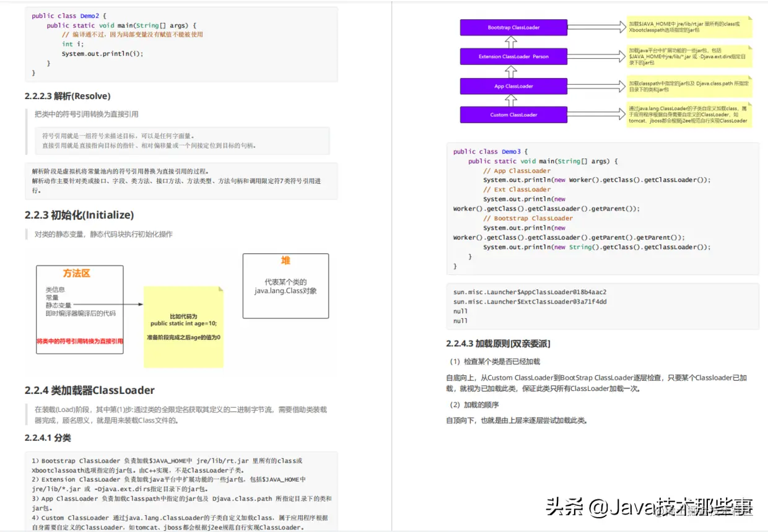
Task: Select the purple App ClassLoader diagram box
Action: pos(513,86)
